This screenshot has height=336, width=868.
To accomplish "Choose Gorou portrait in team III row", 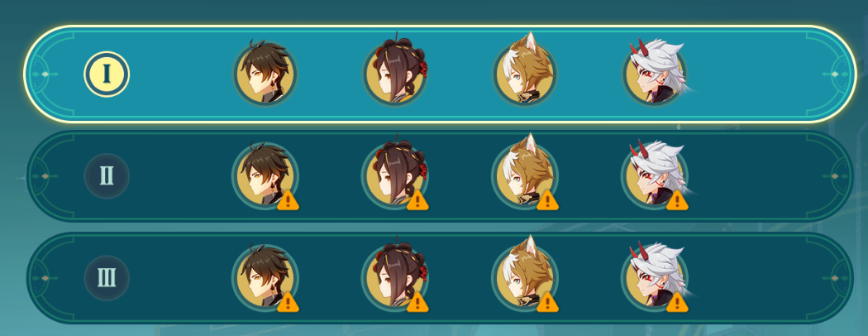I will coord(525,278).
